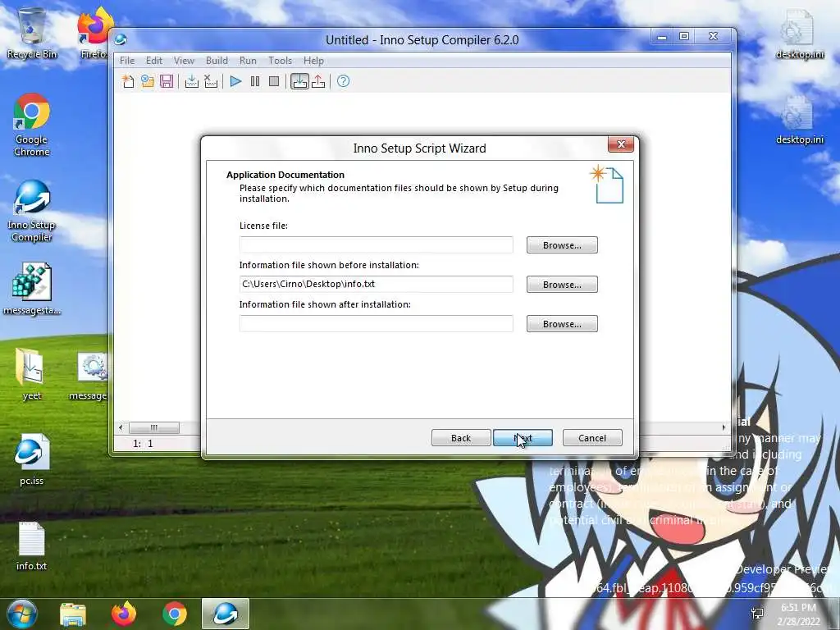Open the Windows Start menu orb
The image size is (840, 630).
(x=21, y=614)
